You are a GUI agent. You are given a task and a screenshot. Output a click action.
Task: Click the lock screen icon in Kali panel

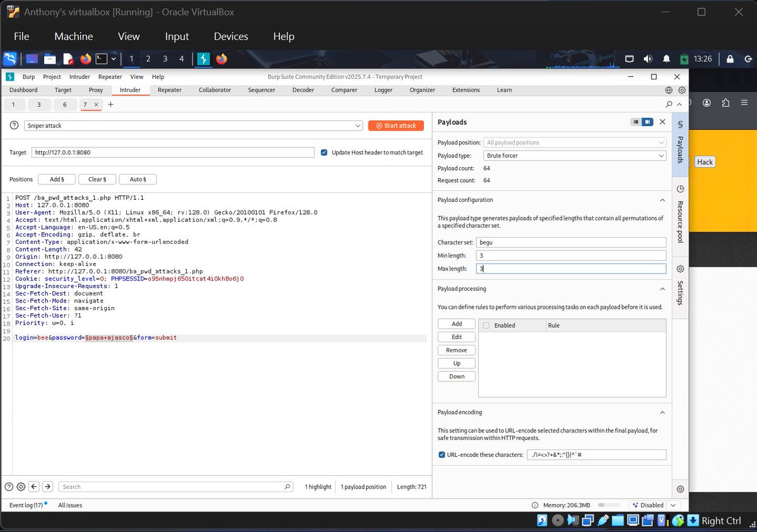point(730,59)
